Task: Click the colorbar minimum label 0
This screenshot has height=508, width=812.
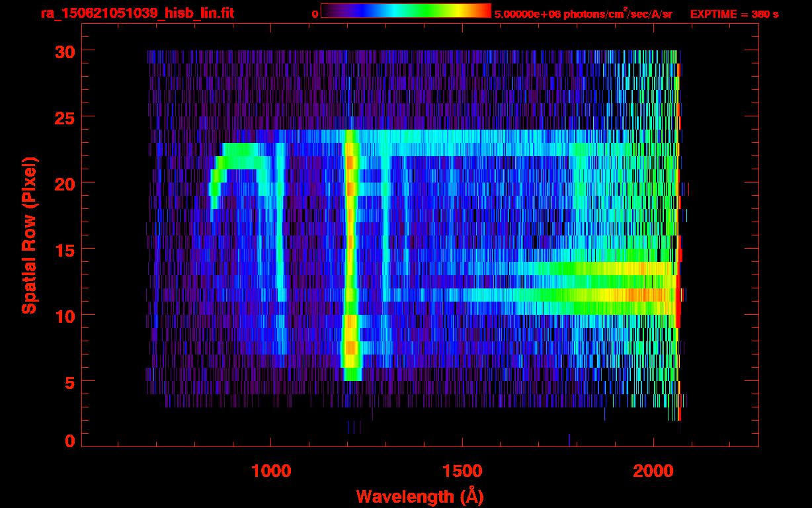Action: pyautogui.click(x=315, y=14)
